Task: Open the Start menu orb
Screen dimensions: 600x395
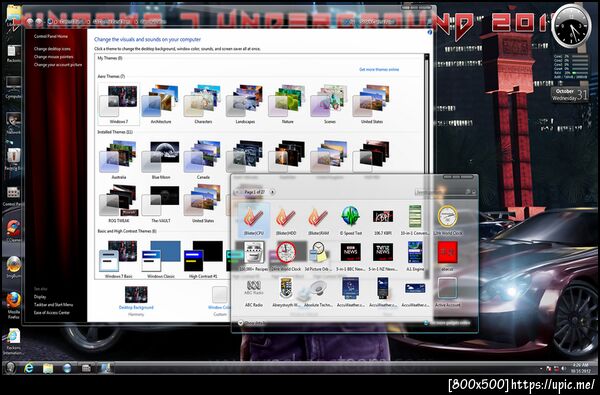Action: tap(10, 368)
